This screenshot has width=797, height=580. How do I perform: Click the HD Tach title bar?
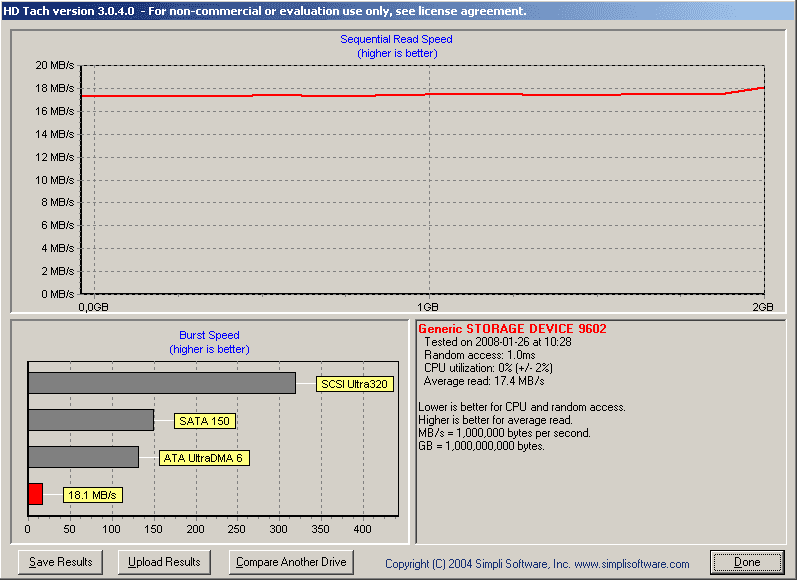[x=398, y=10]
